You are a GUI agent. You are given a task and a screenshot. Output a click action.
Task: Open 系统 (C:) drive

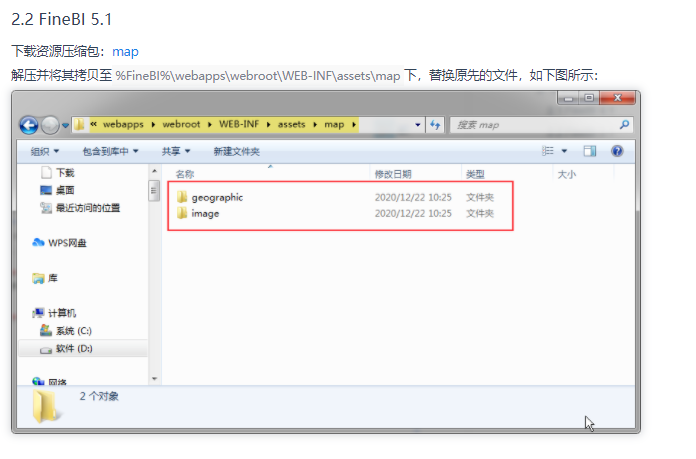pos(74,331)
